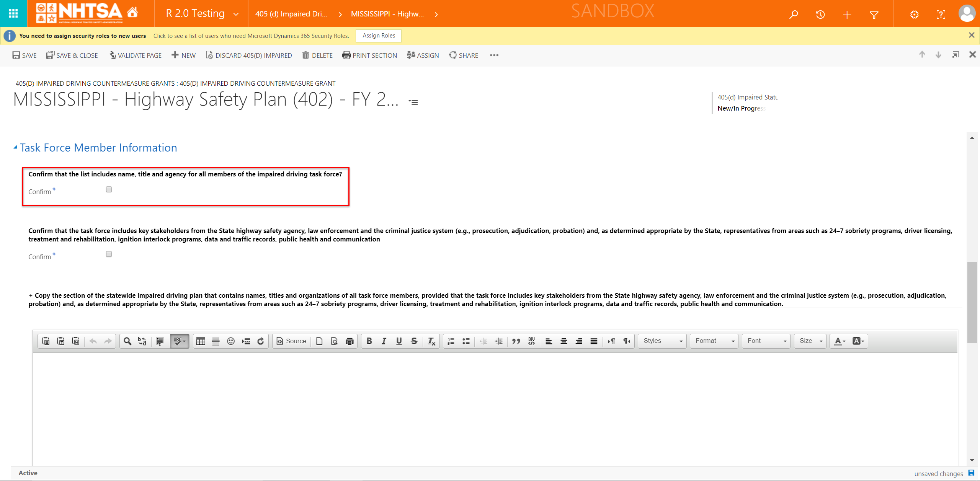The height and width of the screenshot is (481, 980).
Task: Open the text color picker
Action: 840,341
